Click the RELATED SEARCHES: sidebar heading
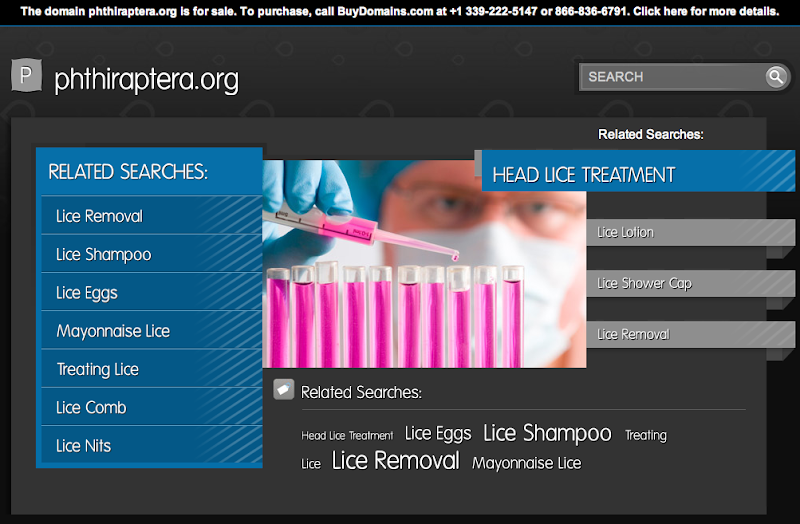Viewport: 800px width, 524px height. 128,172
